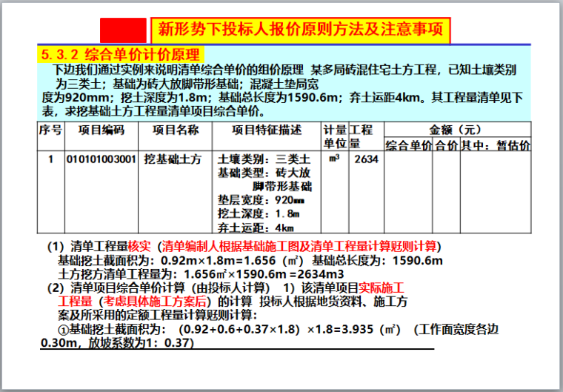Click the section heading 5.3.2 综合单价计价原理

click(x=121, y=54)
